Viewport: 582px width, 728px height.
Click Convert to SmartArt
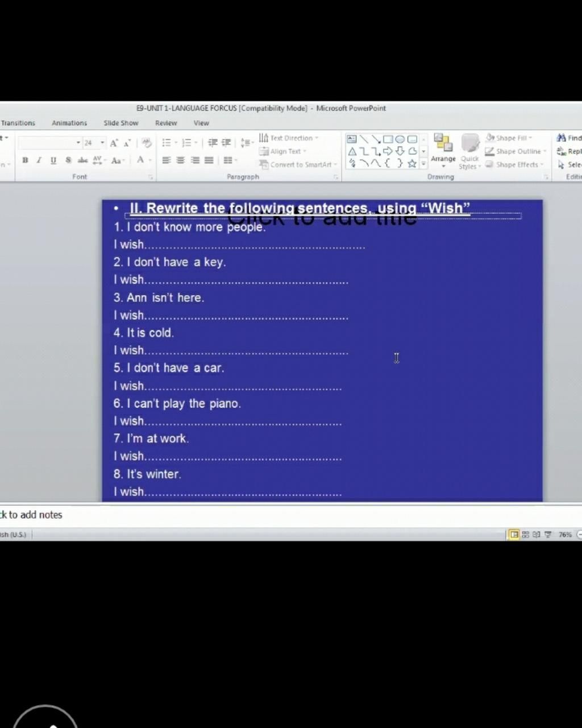tap(298, 164)
